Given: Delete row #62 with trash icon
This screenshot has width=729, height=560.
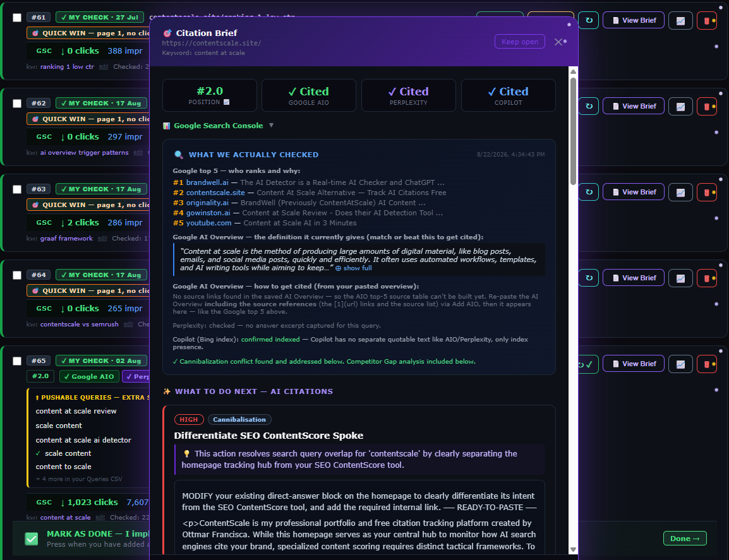Looking at the screenshot, I should point(707,107).
